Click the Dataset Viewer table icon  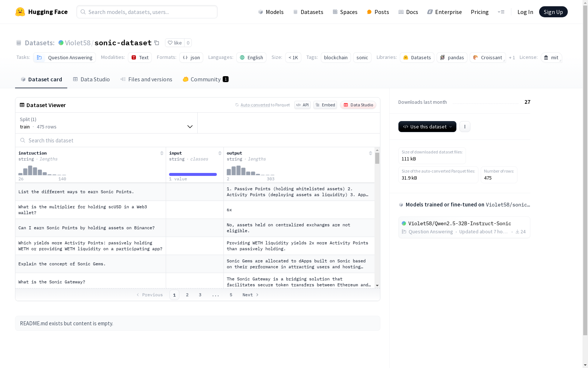(x=22, y=105)
